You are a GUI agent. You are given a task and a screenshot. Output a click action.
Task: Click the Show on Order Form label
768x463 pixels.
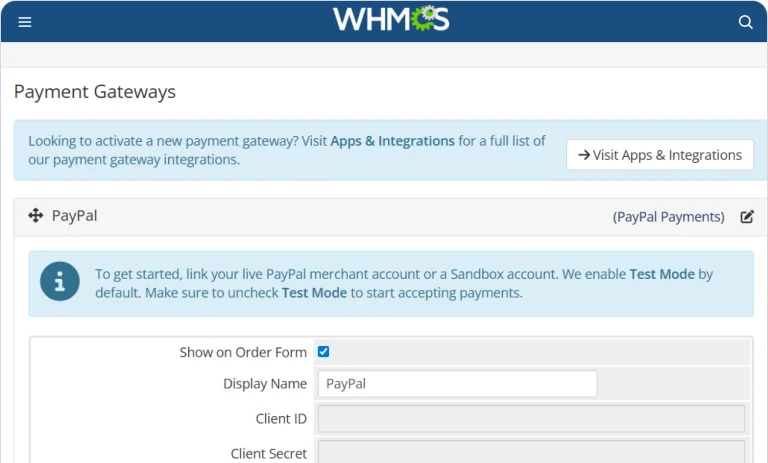[x=243, y=352]
